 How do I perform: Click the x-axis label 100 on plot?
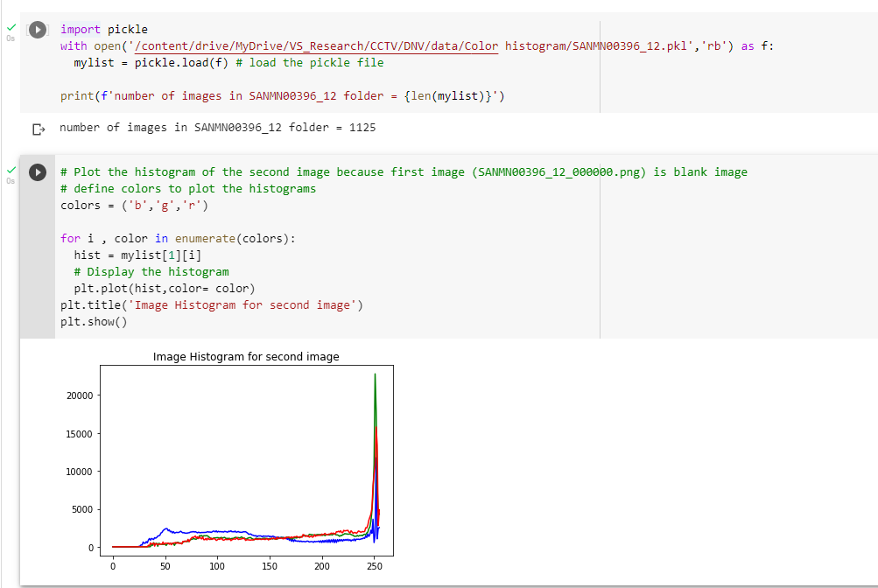click(217, 566)
